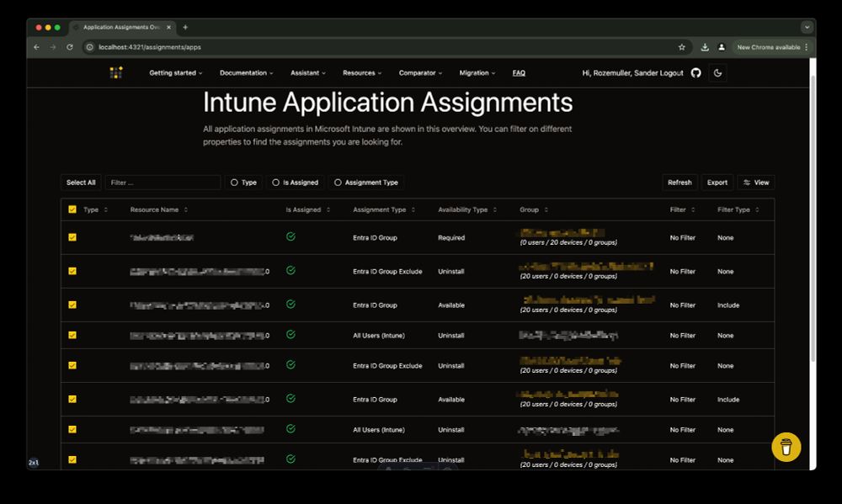The image size is (842, 504).
Task: Bookmark this page with the star icon
Action: pyautogui.click(x=682, y=47)
